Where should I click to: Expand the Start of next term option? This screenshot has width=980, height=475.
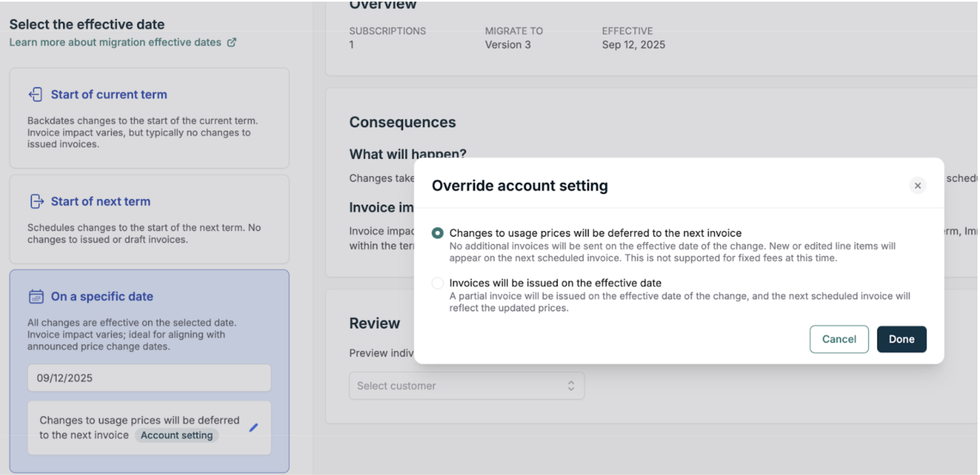point(149,219)
